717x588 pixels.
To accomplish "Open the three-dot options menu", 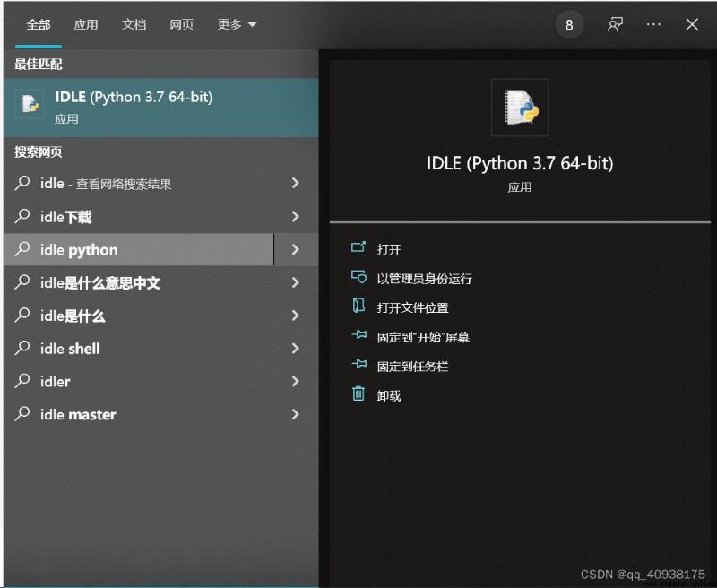I will (x=653, y=25).
